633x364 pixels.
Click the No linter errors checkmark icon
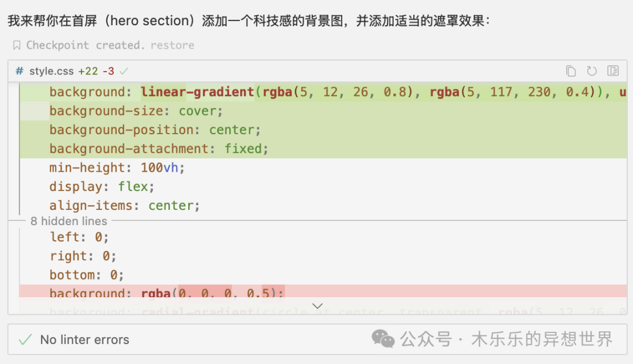click(25, 339)
